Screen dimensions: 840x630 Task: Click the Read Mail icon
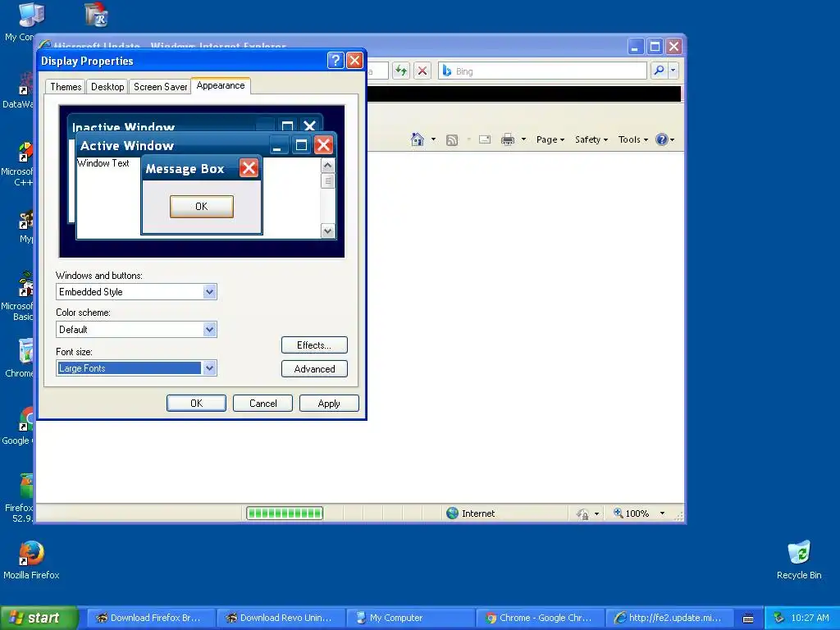pos(485,139)
